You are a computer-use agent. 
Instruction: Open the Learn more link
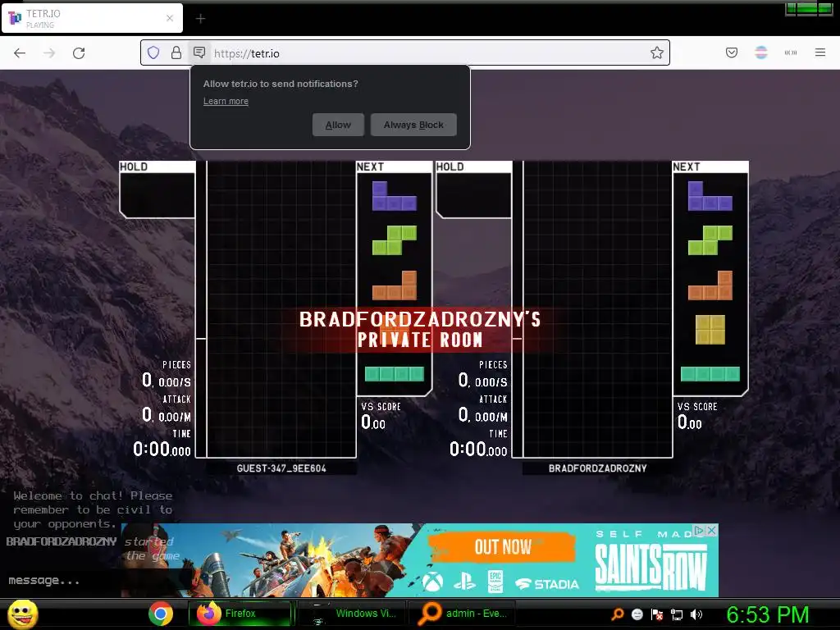pyautogui.click(x=226, y=101)
